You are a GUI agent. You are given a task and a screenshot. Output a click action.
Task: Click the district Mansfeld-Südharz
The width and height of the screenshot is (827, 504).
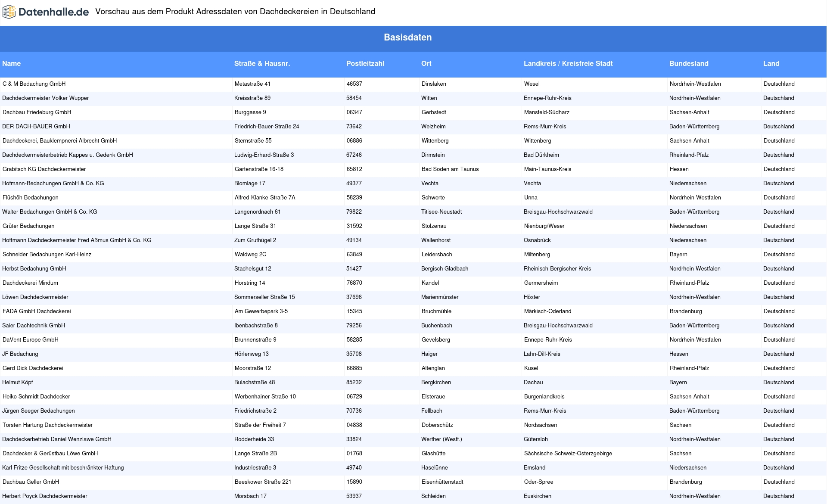[x=547, y=112]
